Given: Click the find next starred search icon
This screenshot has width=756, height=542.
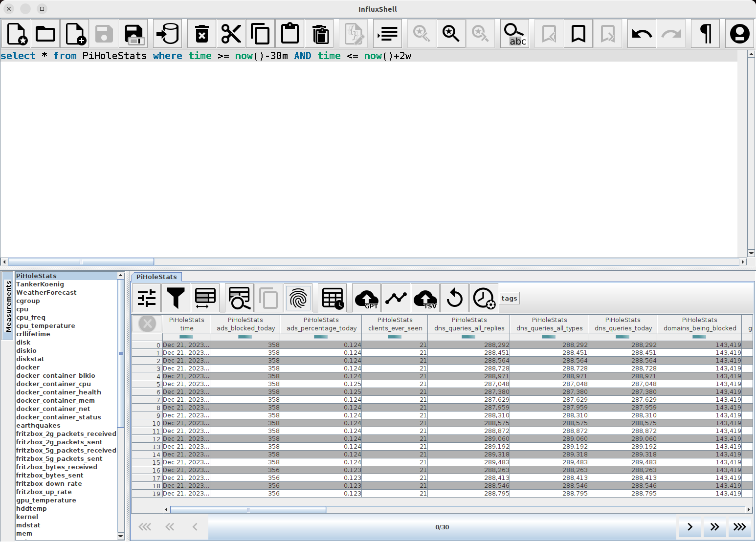Looking at the screenshot, I should [x=480, y=34].
